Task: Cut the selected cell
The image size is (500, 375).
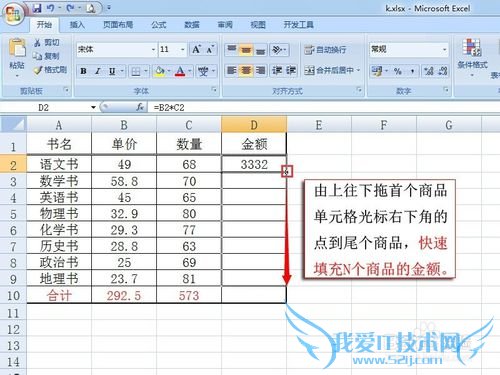Action: (x=47, y=42)
